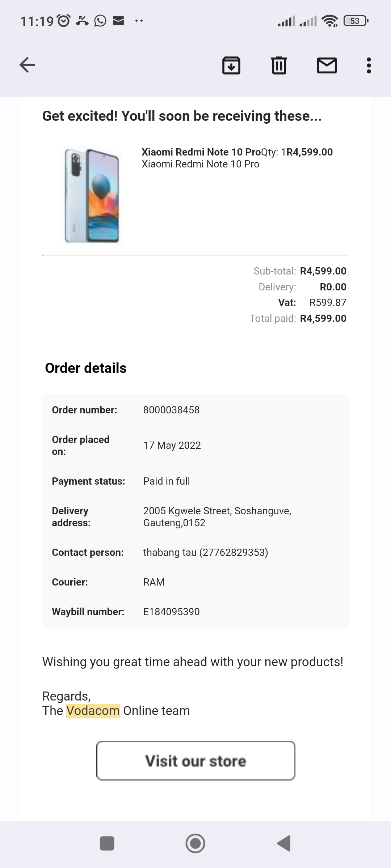Tap the delivery address in Soshanguve
The image size is (391, 868).
coord(217,516)
